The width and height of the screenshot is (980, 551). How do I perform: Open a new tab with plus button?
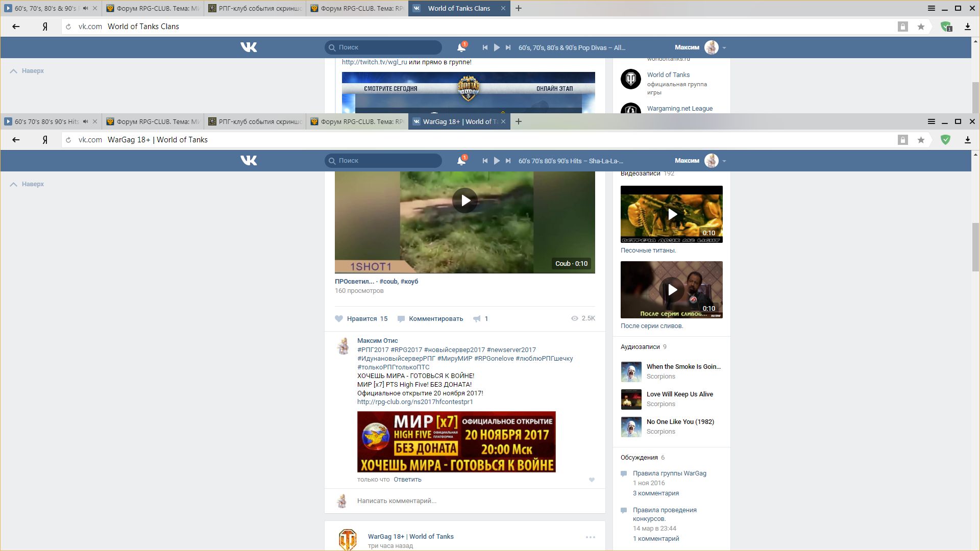pyautogui.click(x=519, y=121)
